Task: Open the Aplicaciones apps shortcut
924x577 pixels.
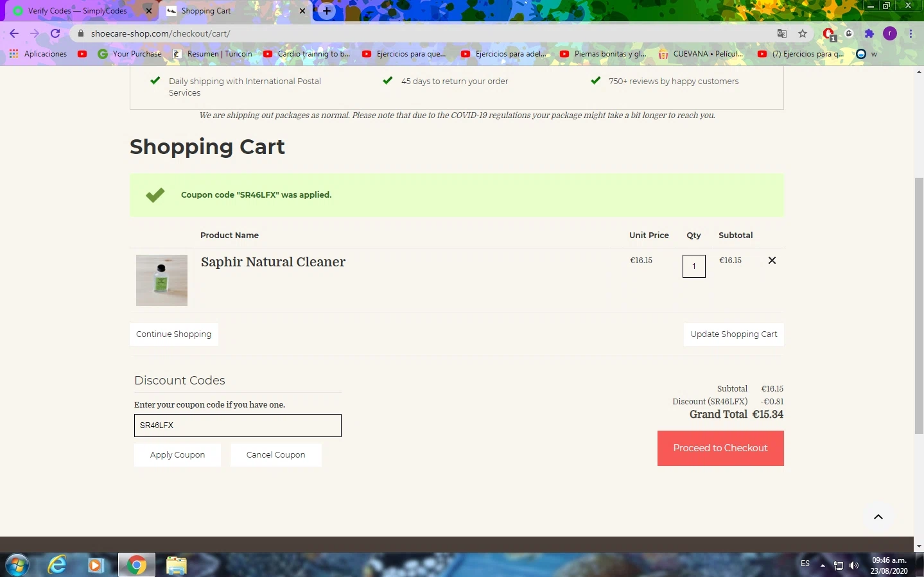Action: pyautogui.click(x=38, y=54)
